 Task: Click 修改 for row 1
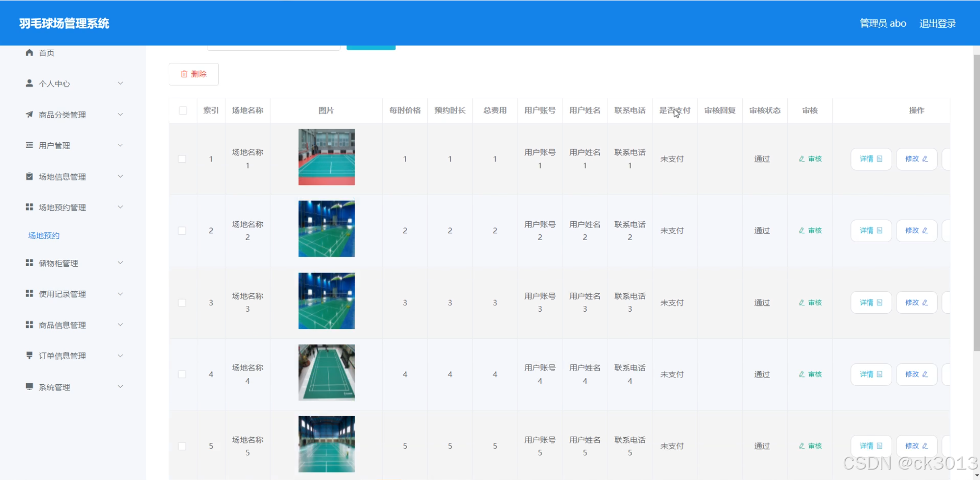[917, 159]
